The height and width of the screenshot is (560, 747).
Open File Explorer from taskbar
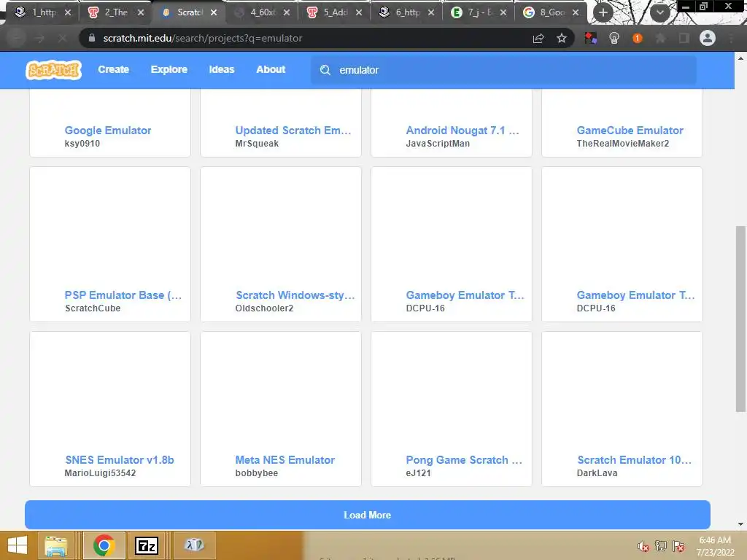[55, 545]
